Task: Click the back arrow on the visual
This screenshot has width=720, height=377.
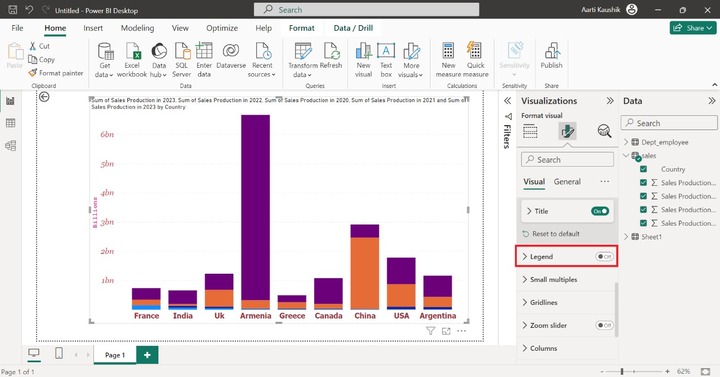Action: 44,96
